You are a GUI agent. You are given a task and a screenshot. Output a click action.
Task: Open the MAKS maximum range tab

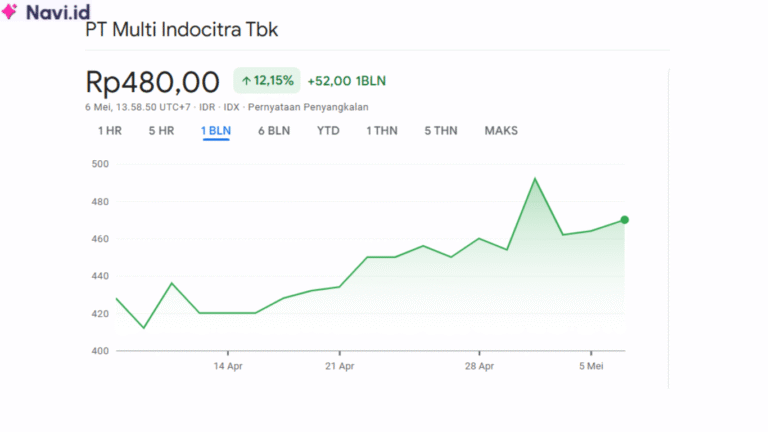click(x=501, y=131)
